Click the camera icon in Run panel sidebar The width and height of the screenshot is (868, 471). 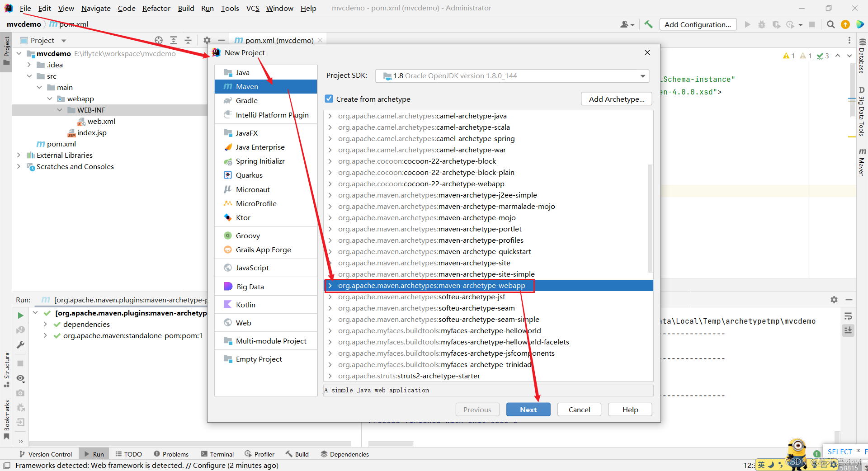coord(20,393)
